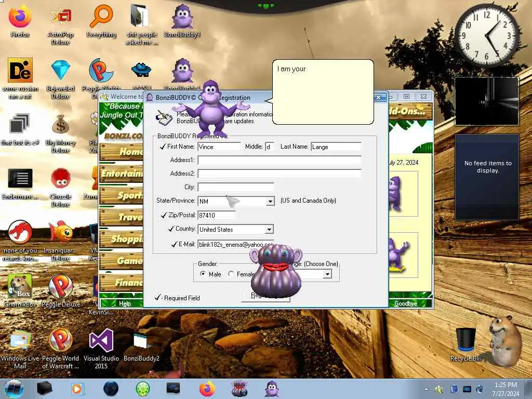The image size is (532, 399).
Task: Open 'that but its c#' icon
Action: point(20,129)
